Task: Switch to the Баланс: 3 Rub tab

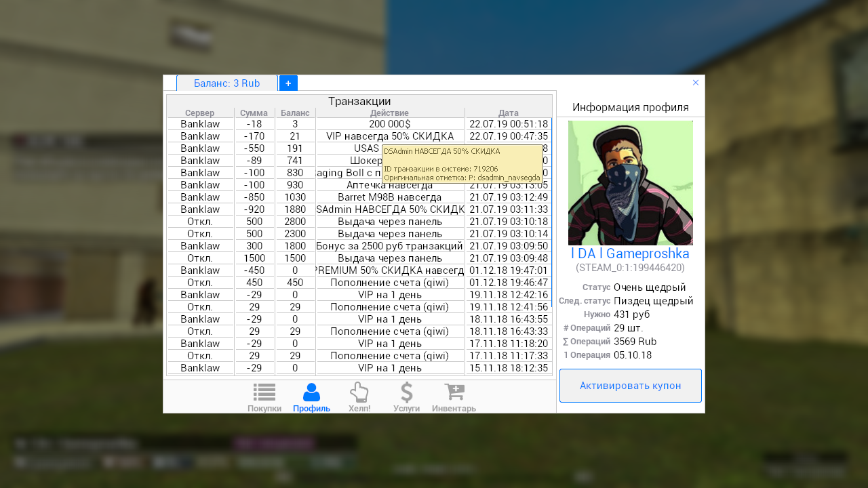Action: [x=226, y=83]
